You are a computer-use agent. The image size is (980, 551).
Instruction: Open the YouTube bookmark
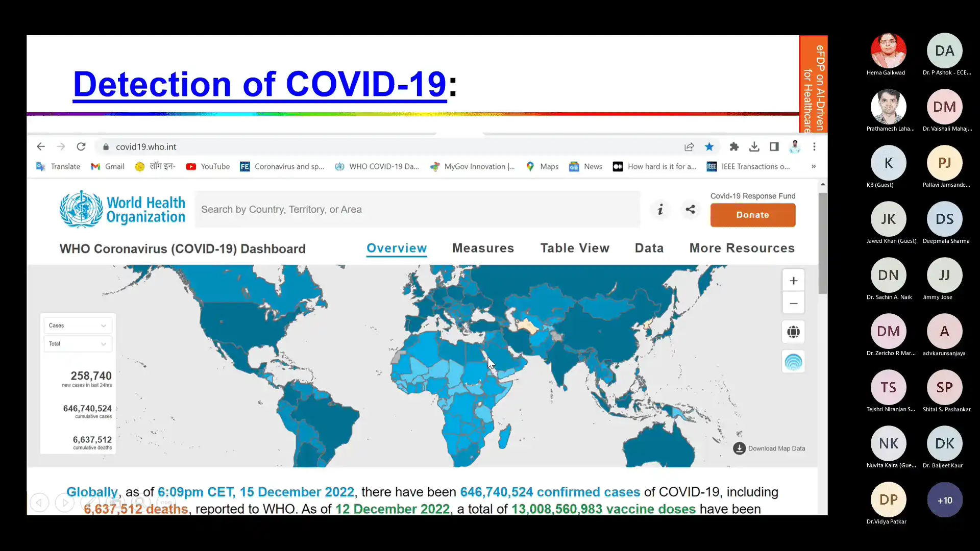(x=208, y=166)
